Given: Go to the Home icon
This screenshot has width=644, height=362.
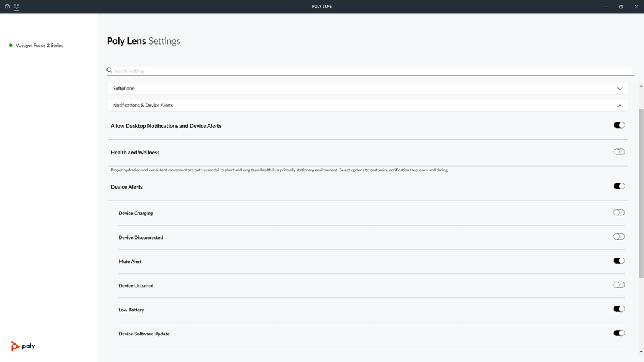Looking at the screenshot, I should [7, 6].
